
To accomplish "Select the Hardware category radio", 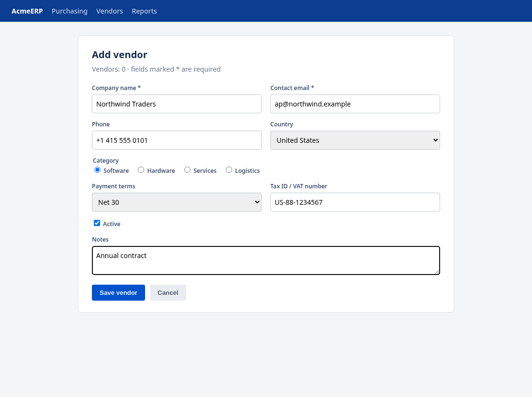I will pyautogui.click(x=141, y=170).
